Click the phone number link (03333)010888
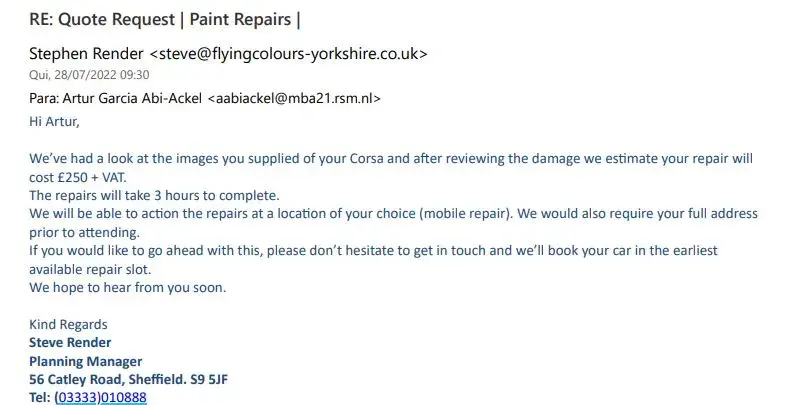This screenshot has width=790, height=405. click(x=101, y=397)
